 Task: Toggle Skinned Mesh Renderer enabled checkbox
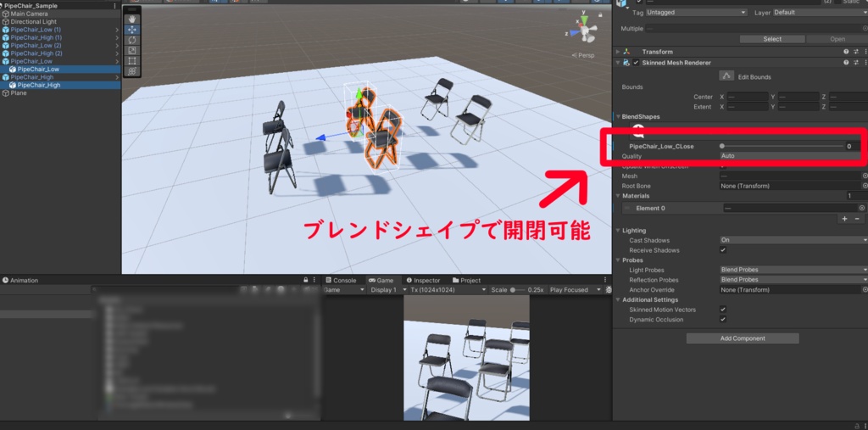636,63
